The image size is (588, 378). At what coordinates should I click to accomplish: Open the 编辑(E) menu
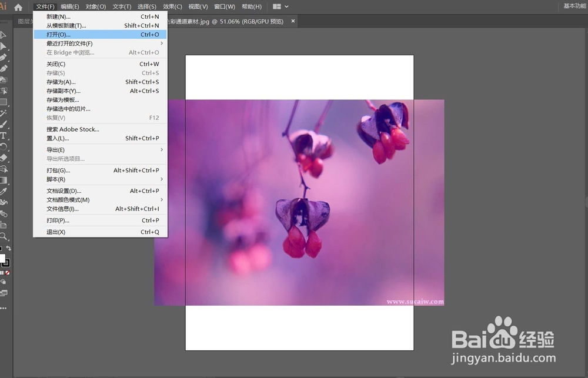click(x=70, y=6)
